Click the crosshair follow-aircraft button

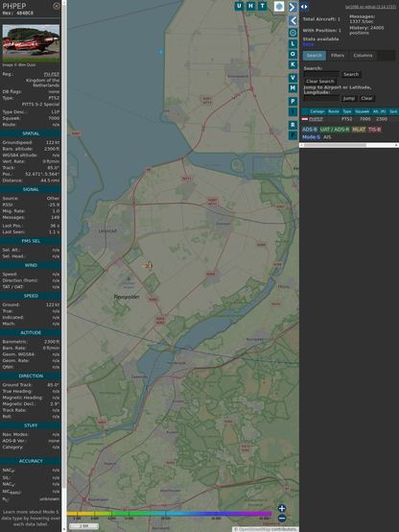coord(293,33)
